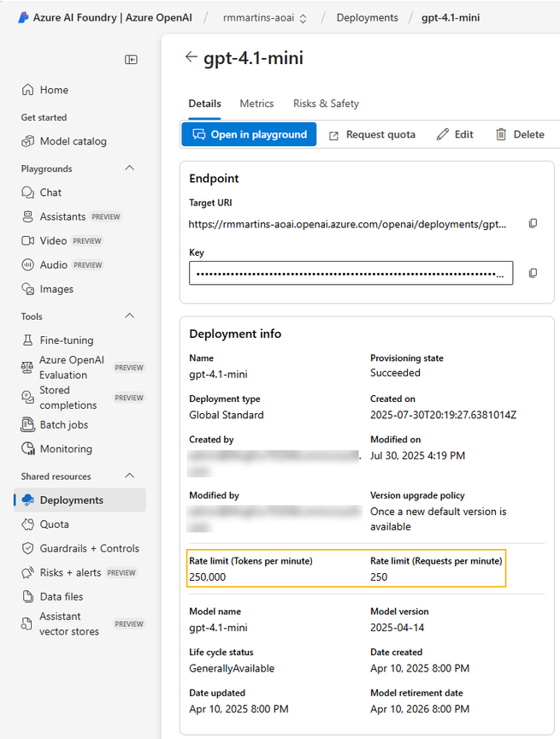Collapse the Playgrounds section chevron
Screen dimensions: 560x739
pos(129,168)
